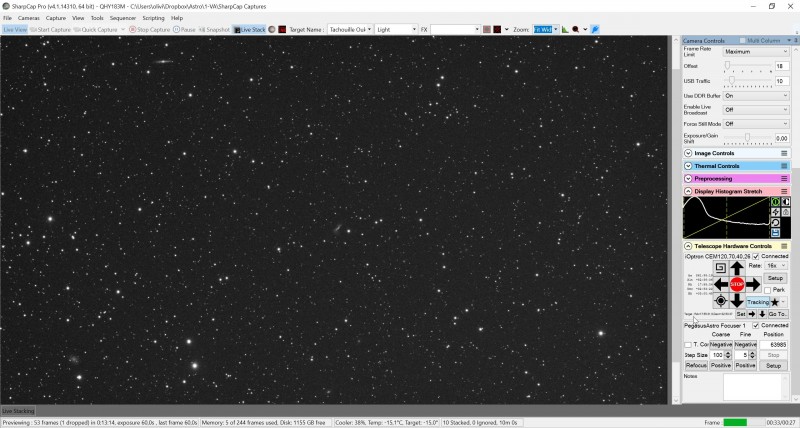Click the Live View toolbar button
Image resolution: width=800 pixels, height=428 pixels.
(15, 30)
